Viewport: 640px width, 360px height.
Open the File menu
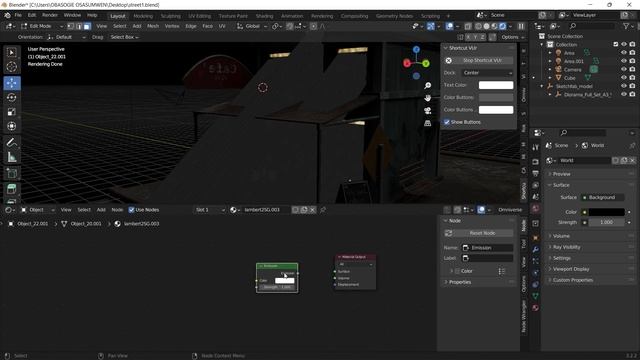pos(18,15)
